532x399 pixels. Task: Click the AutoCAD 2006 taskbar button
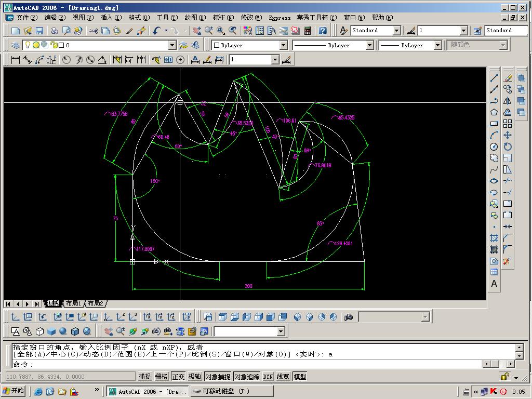pyautogui.click(x=147, y=391)
